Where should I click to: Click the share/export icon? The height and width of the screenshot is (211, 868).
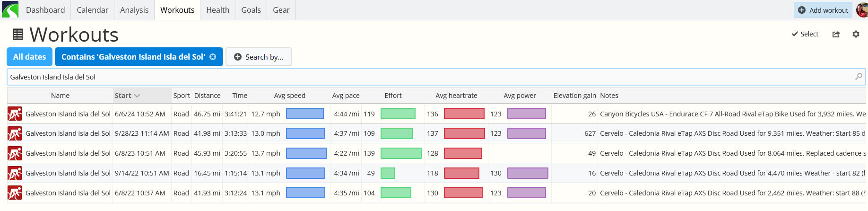[x=836, y=34]
